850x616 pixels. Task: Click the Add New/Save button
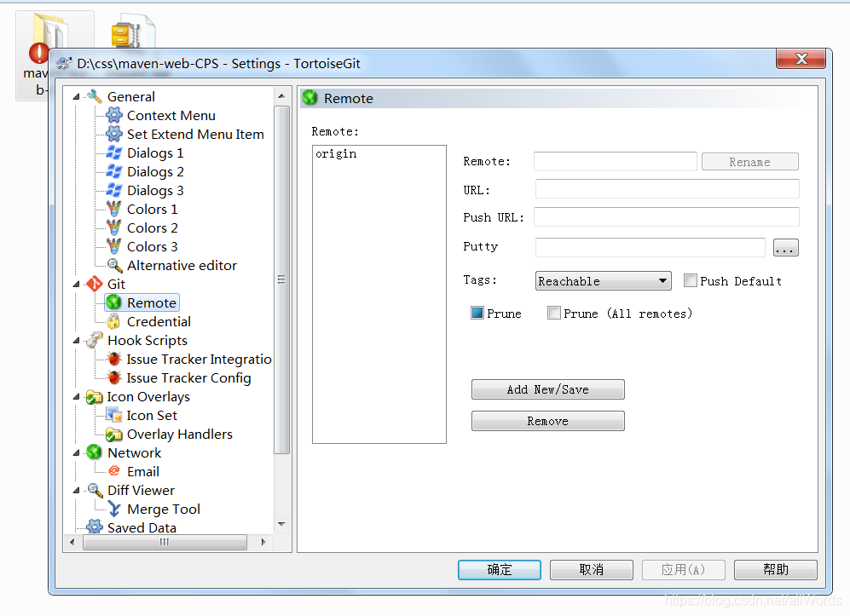coord(547,389)
